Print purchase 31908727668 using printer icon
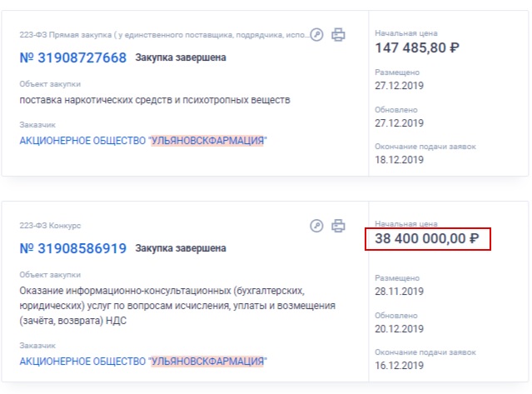Screen dimensions: 532x394 click(x=338, y=35)
